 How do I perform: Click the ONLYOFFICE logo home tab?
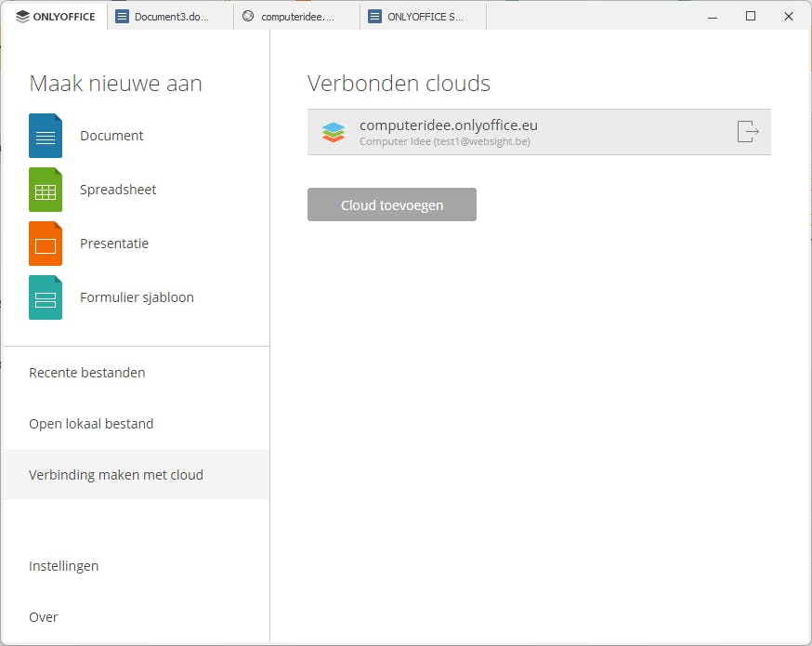(x=56, y=17)
